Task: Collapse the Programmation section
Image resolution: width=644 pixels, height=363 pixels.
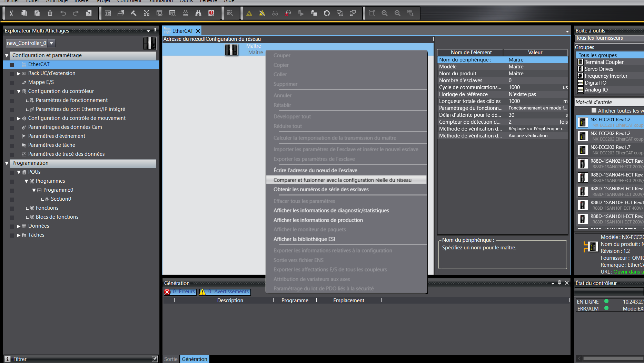Action: [7, 163]
